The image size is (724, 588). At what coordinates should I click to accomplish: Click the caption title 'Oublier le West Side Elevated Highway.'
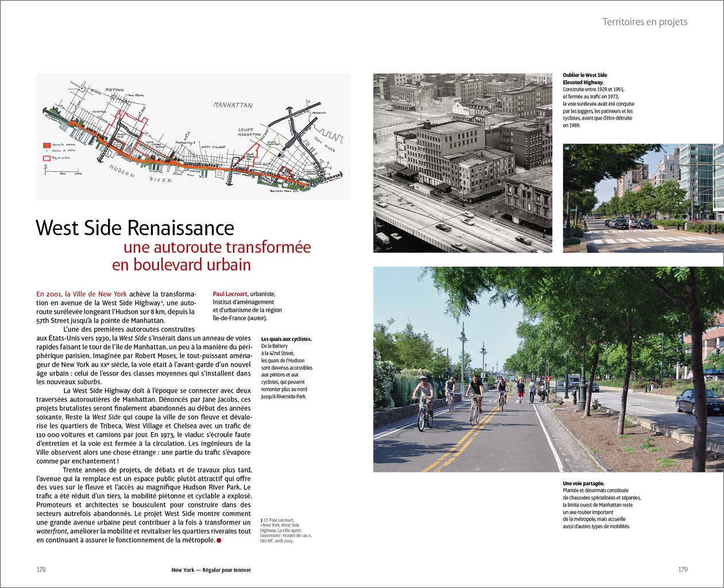pyautogui.click(x=585, y=79)
